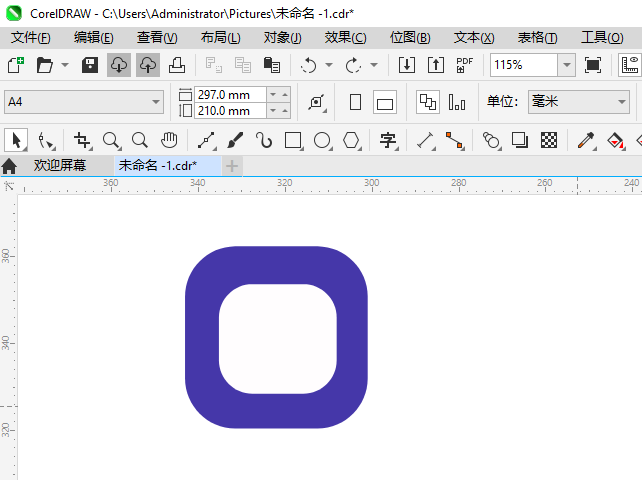Select the Polygon tool
The image size is (642, 480).
[x=351, y=140]
